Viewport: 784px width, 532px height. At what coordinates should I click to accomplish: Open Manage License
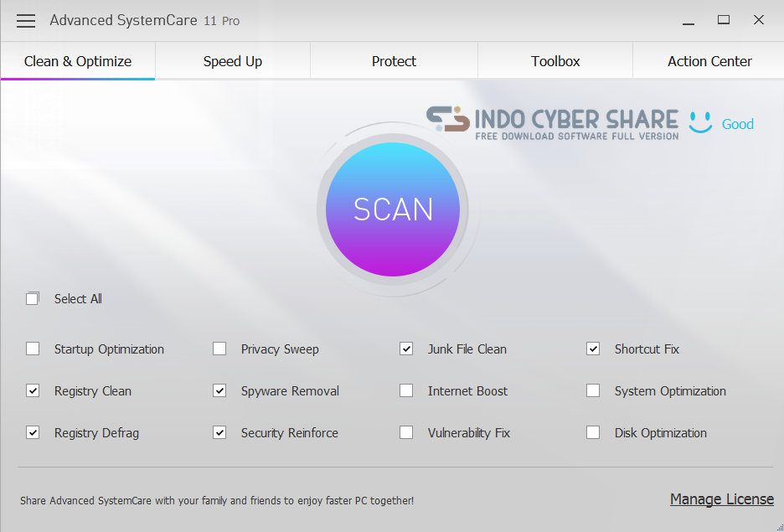pos(721,498)
